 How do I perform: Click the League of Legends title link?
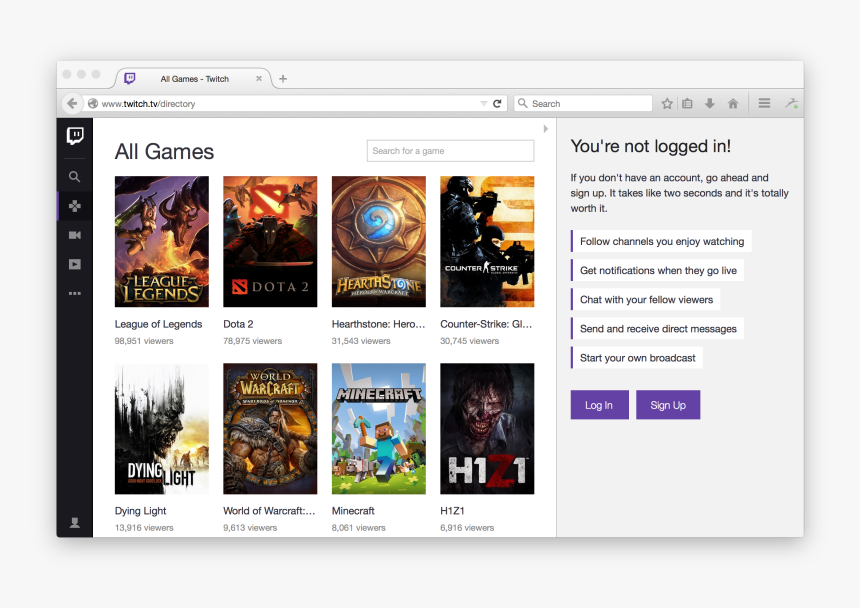[159, 324]
